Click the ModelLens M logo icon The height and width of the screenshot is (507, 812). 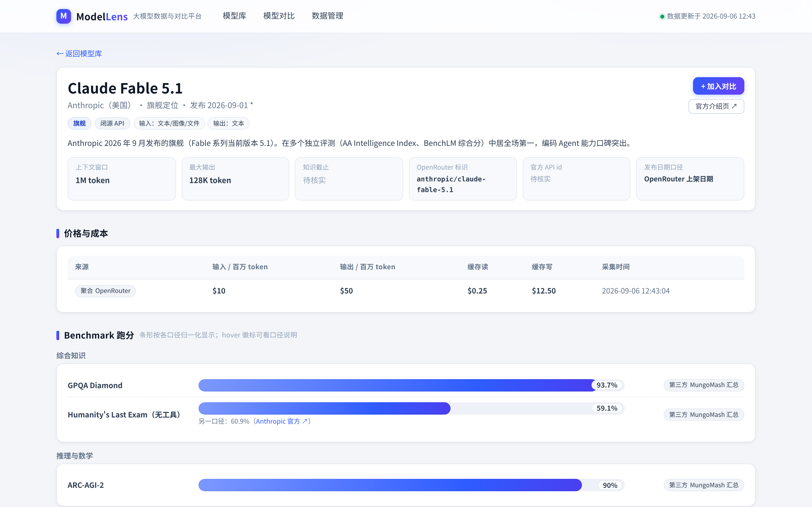click(x=63, y=16)
